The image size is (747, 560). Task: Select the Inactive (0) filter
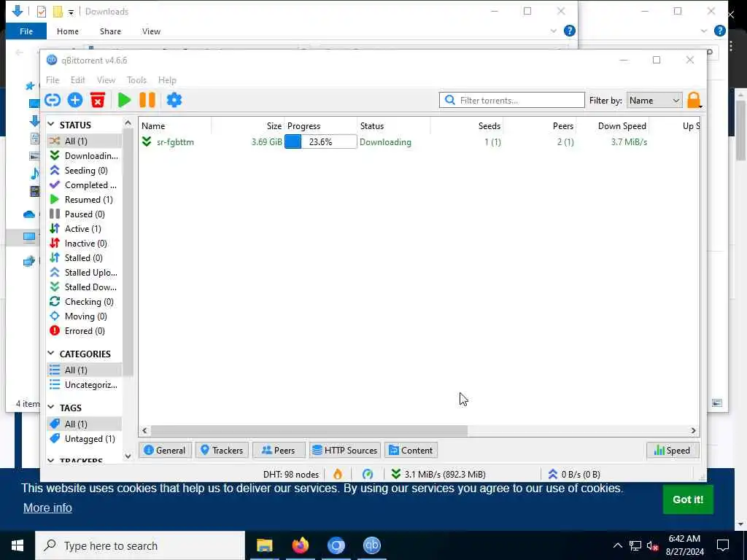click(x=85, y=244)
